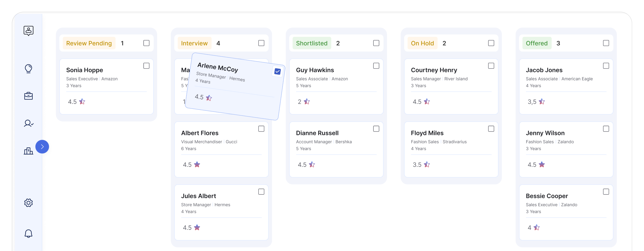Screen dimensions: 644x251
Task: Click the star rating on Jacob Jones card
Action: coord(542,102)
